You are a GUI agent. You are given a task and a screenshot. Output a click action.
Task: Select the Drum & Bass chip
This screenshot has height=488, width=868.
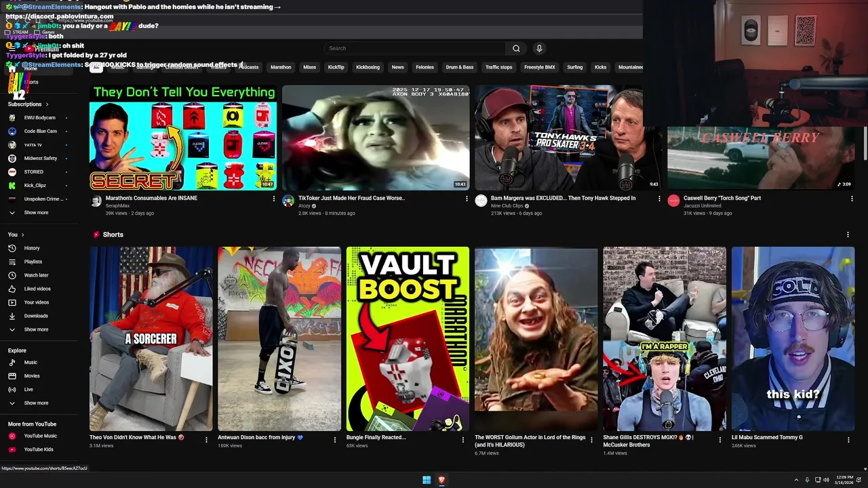[x=460, y=67]
